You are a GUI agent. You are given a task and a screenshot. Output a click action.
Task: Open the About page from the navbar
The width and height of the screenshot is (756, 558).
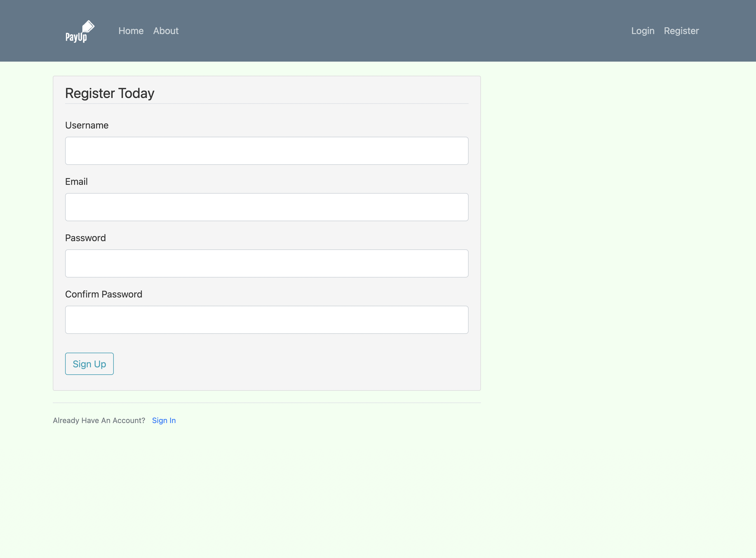(166, 31)
